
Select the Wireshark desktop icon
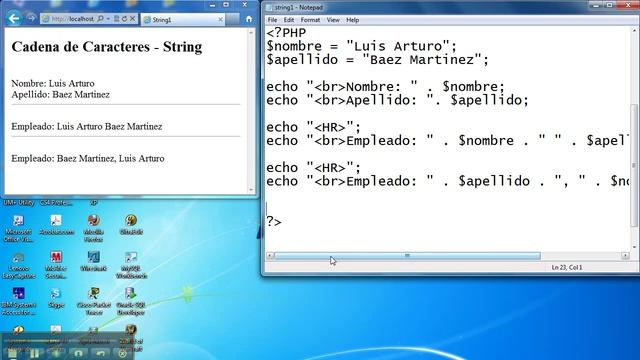(x=93, y=261)
